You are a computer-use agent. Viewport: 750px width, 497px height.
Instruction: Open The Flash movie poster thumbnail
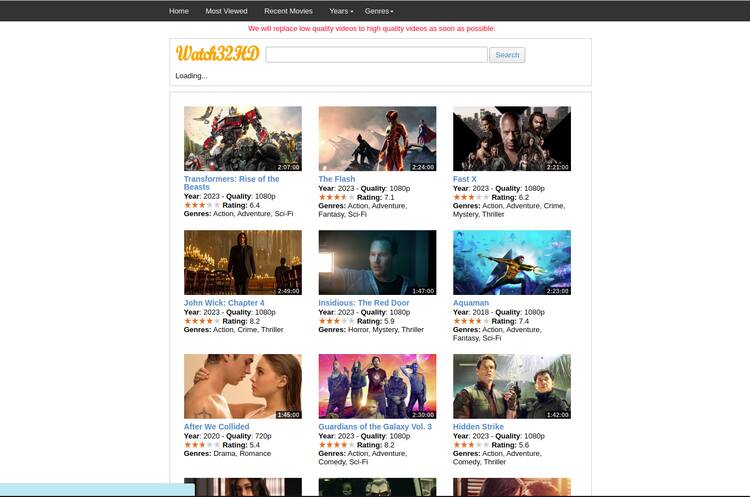pyautogui.click(x=377, y=138)
